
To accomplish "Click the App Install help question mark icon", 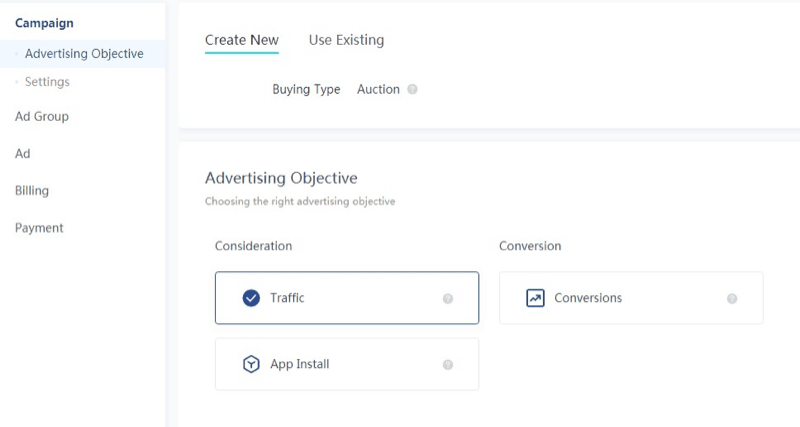I will coord(448,365).
